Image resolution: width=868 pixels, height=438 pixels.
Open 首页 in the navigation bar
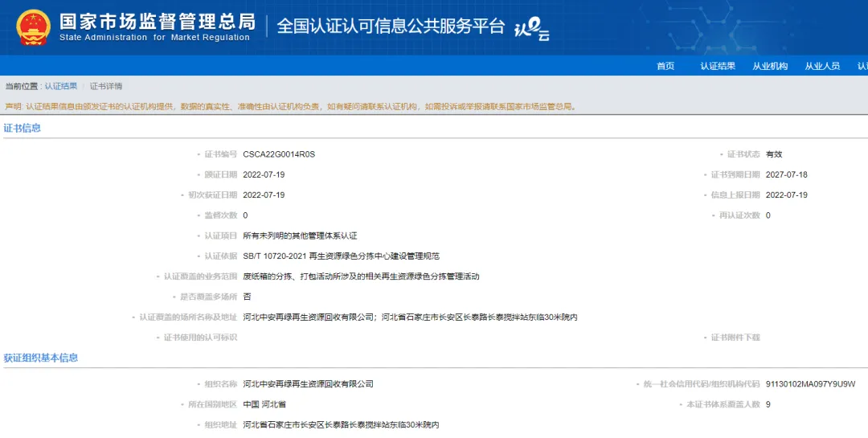coord(665,66)
